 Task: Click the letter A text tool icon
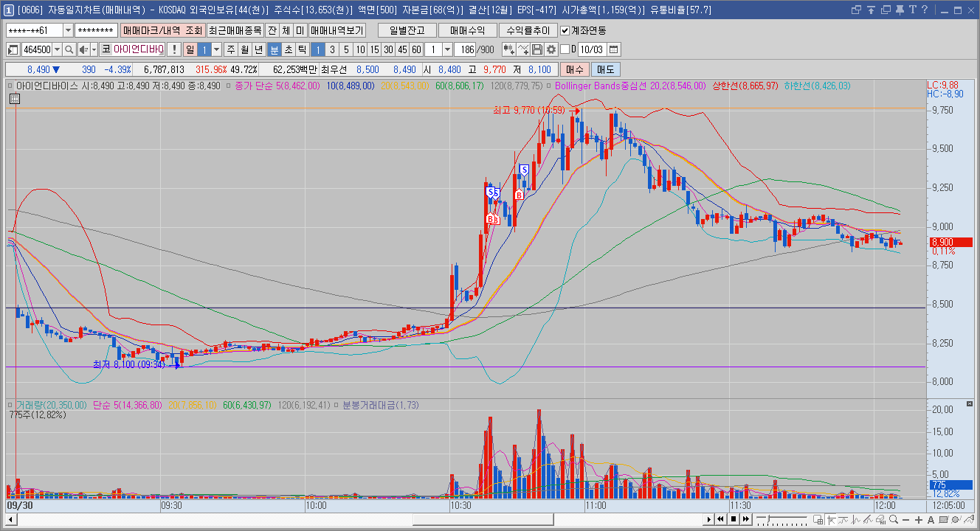pos(931,519)
